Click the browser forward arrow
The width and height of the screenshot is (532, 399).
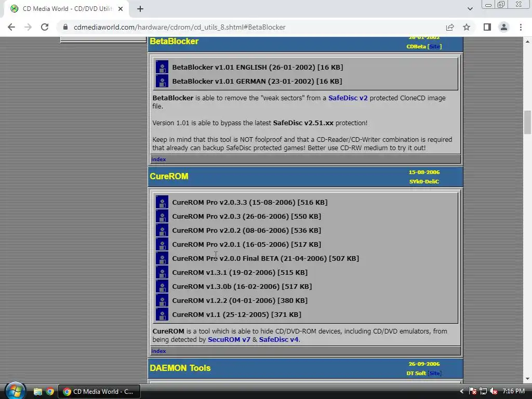(x=28, y=27)
